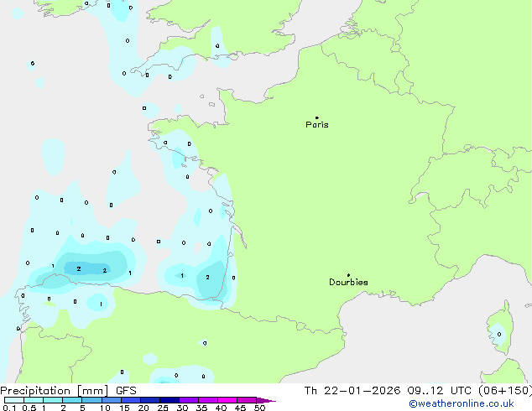Click the Paris city label
The image size is (532, 411).
[x=317, y=125]
